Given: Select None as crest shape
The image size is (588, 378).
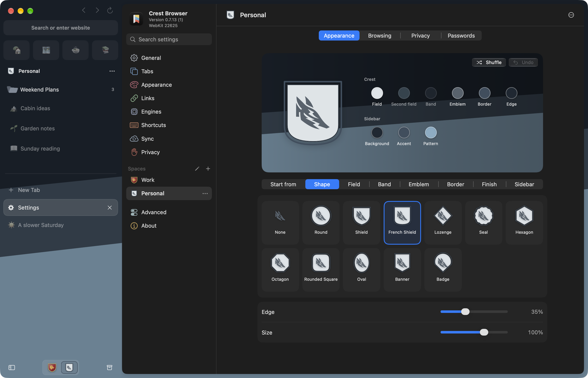Looking at the screenshot, I should (x=280, y=222).
